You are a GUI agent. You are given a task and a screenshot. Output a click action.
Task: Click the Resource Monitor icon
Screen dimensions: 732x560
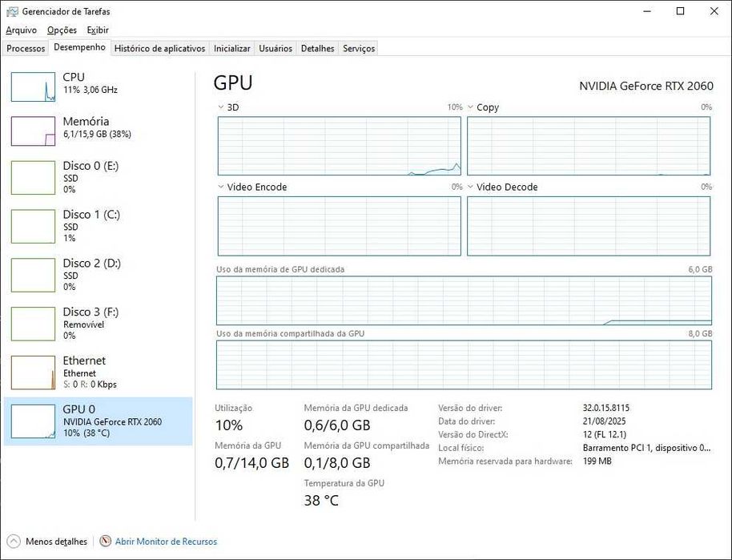pyautogui.click(x=105, y=542)
